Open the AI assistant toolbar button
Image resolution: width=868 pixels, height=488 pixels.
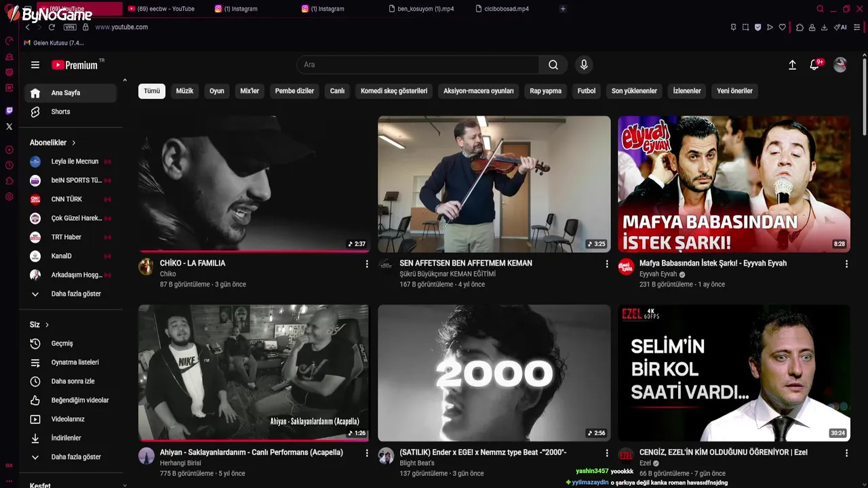point(840,27)
